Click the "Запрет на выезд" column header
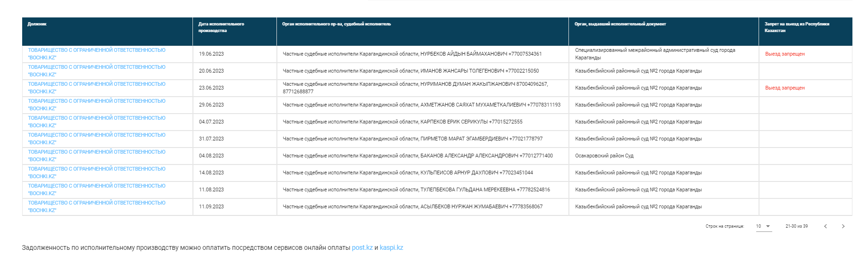The height and width of the screenshot is (255, 868). point(796,27)
